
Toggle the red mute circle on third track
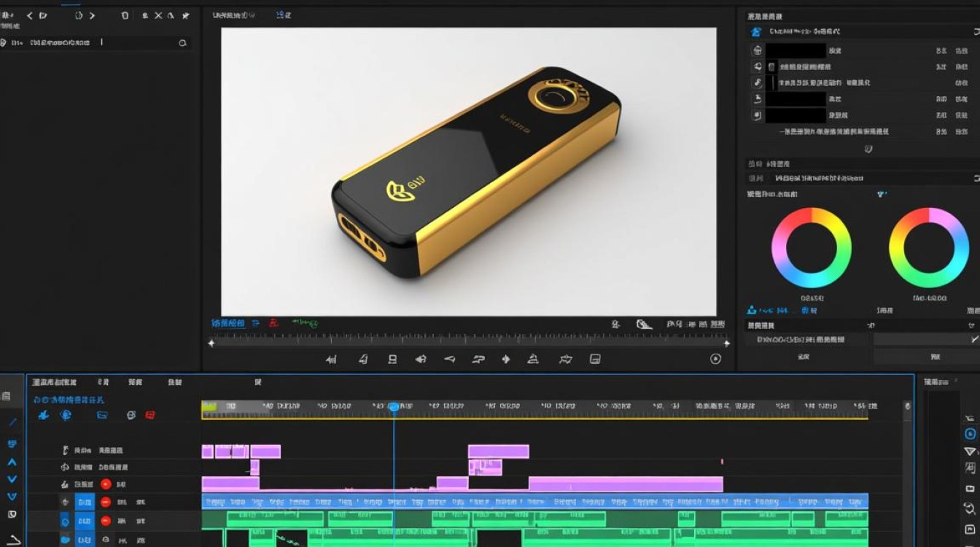106,484
